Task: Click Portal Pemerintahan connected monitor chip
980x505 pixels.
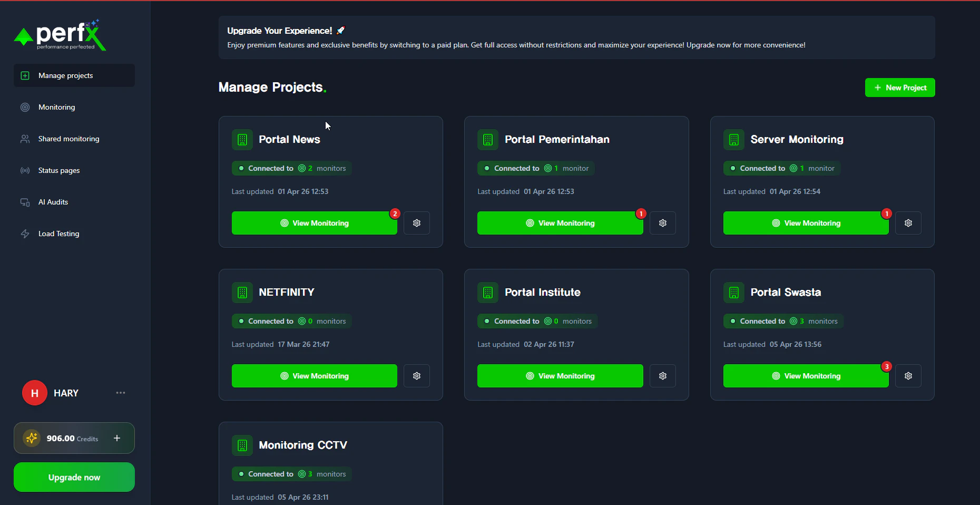Action: 536,168
